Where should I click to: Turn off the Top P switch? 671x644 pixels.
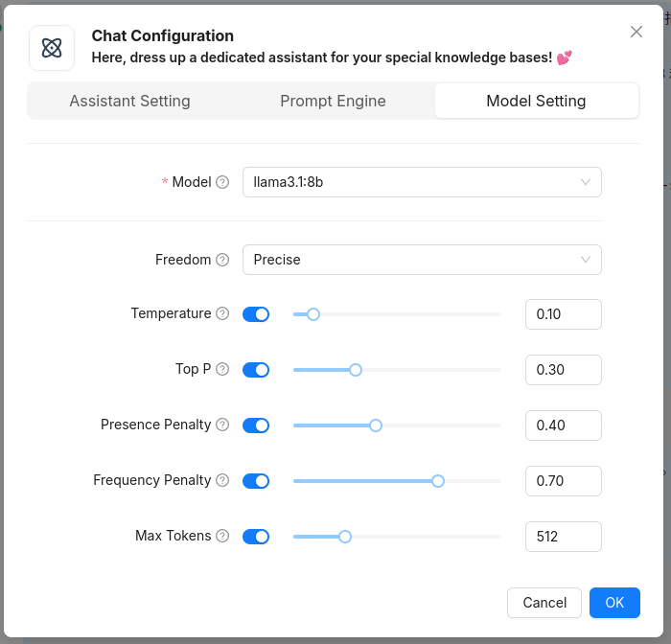point(256,370)
